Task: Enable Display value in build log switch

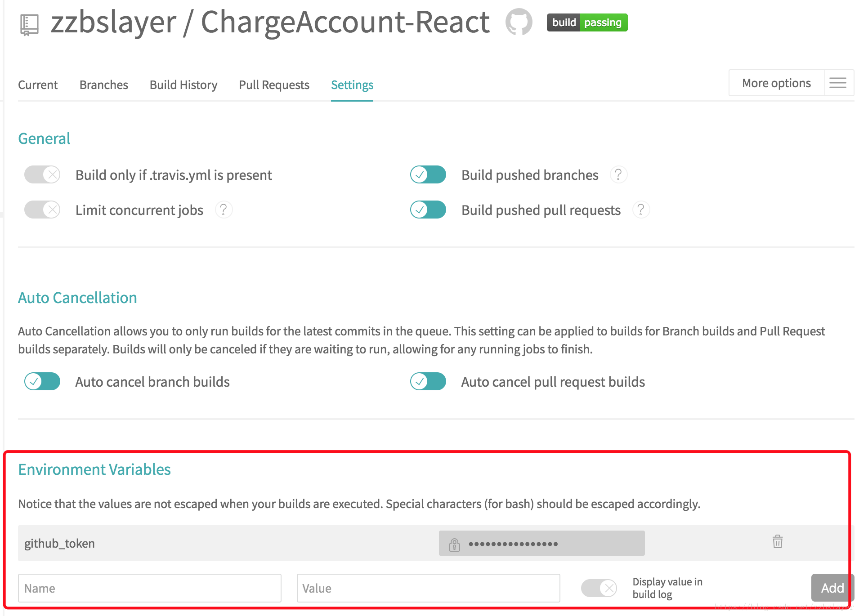Action: pyautogui.click(x=599, y=588)
